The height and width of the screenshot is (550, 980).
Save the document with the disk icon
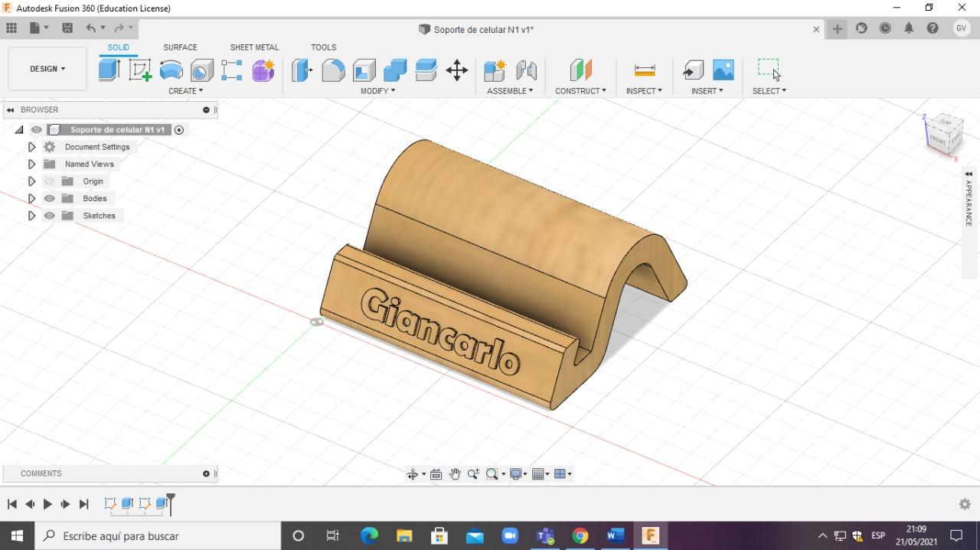67,28
